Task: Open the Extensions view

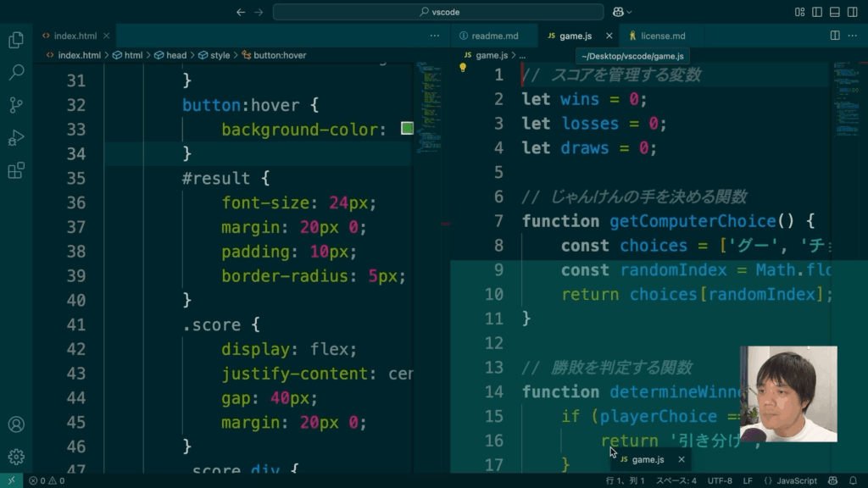Action: pyautogui.click(x=15, y=171)
